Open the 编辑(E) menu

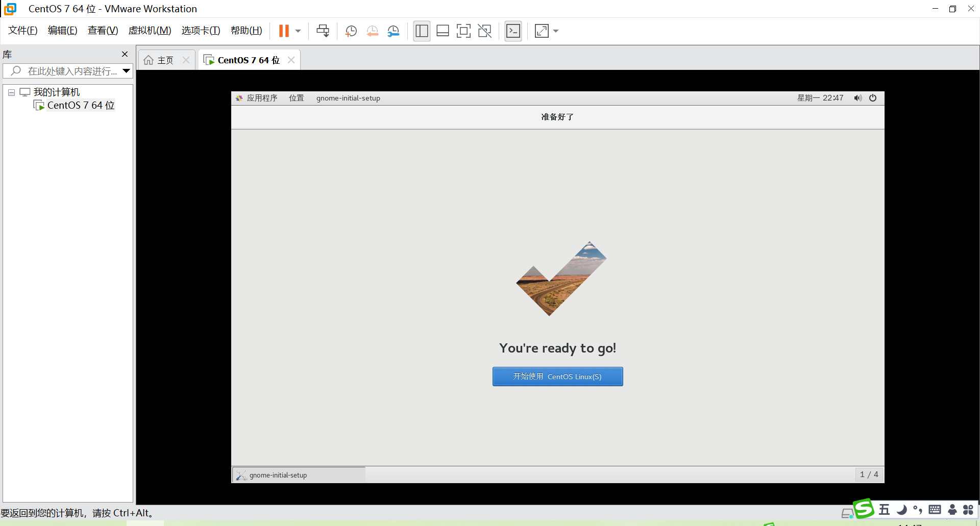pos(62,31)
